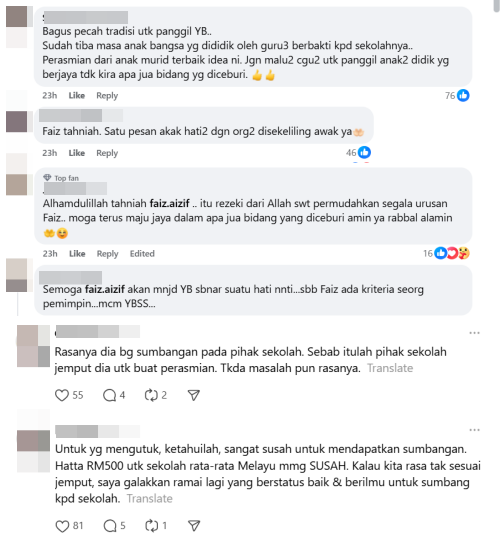Repost the 'Rasanya dia bg sumbangan' post
This screenshot has height=543, width=500.
click(x=151, y=395)
